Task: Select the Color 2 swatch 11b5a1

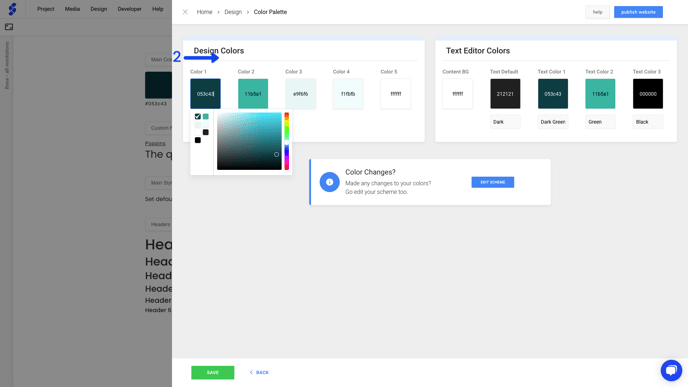Action: (253, 93)
